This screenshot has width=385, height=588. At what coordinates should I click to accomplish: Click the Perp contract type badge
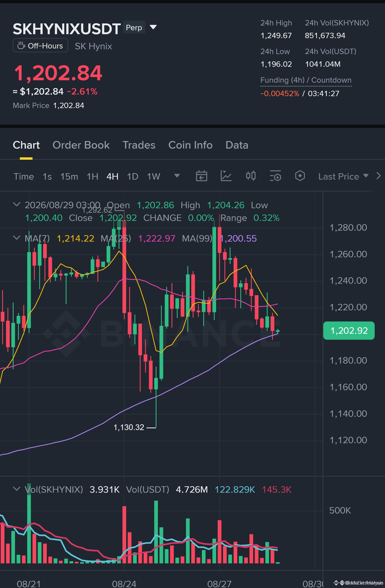134,27
